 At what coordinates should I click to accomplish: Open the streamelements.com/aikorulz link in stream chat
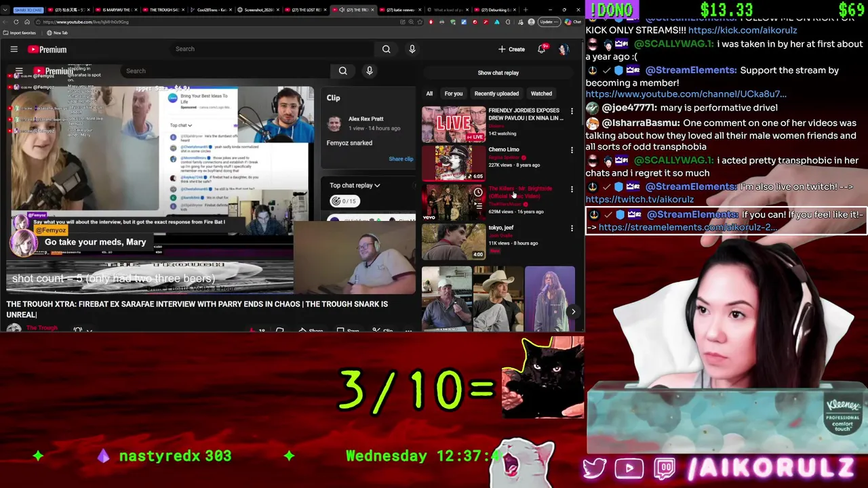pyautogui.click(x=688, y=227)
